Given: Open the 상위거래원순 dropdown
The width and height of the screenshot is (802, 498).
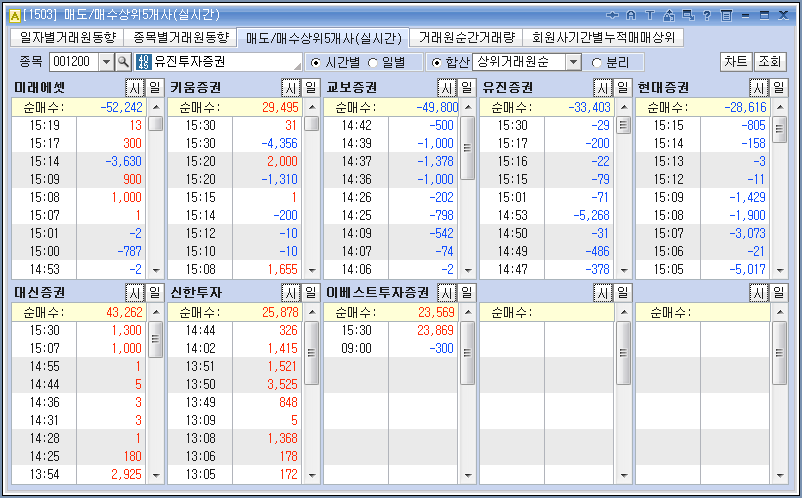Looking at the screenshot, I should click(574, 62).
